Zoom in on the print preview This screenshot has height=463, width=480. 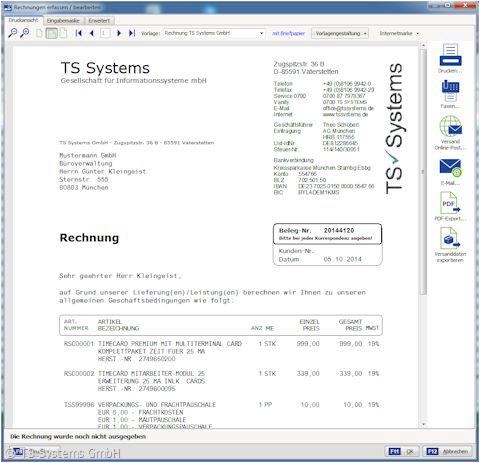coord(25,33)
